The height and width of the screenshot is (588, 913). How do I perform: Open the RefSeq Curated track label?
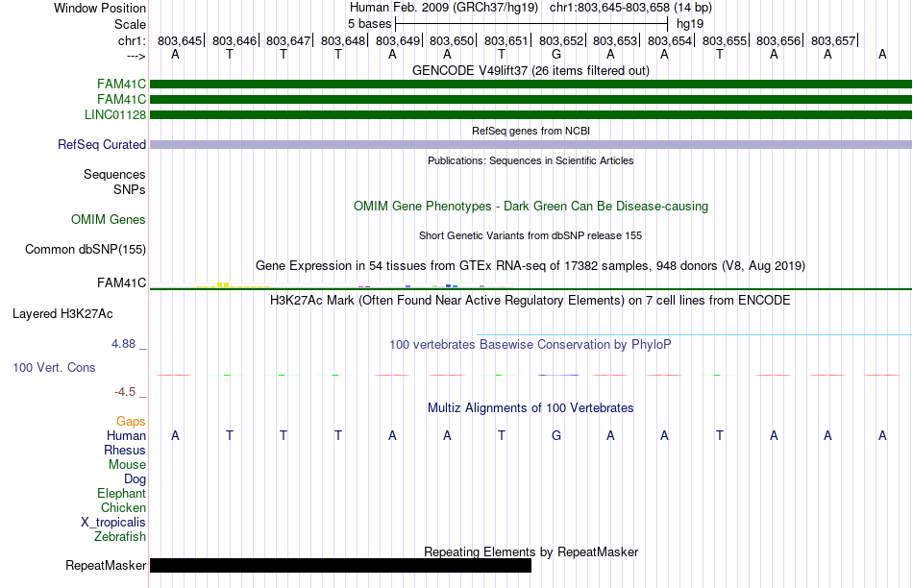tap(101, 144)
